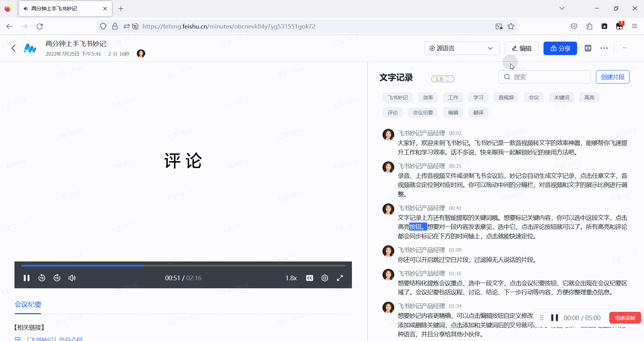This screenshot has height=341, width=644.
Task: Jump to transcript timestamp 00:21
Action: (455, 166)
